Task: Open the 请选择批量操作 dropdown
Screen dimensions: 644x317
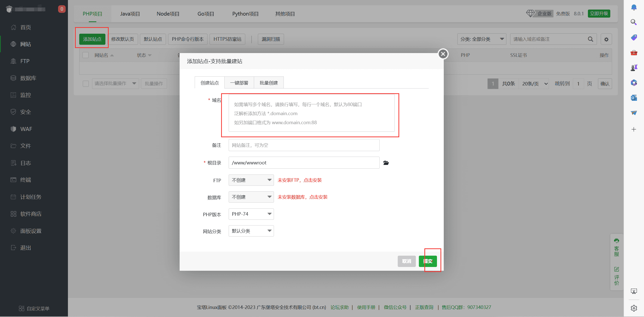Action: click(x=115, y=83)
